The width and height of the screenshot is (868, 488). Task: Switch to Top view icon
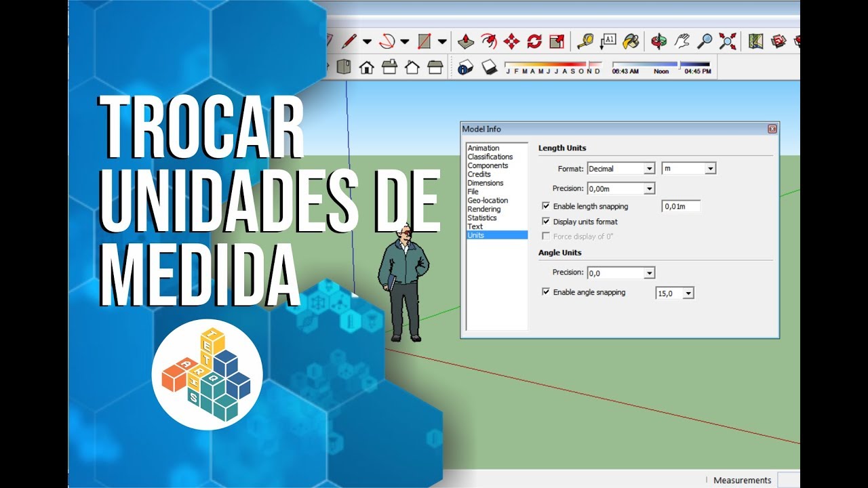344,67
